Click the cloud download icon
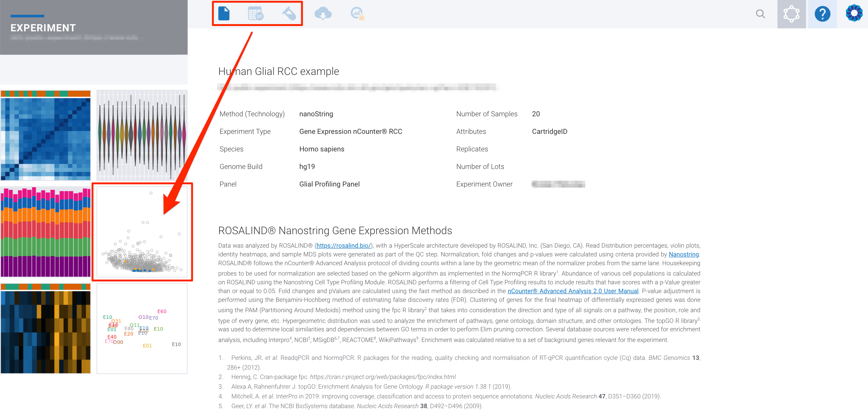Screen dimensions: 868x410 coord(323,13)
